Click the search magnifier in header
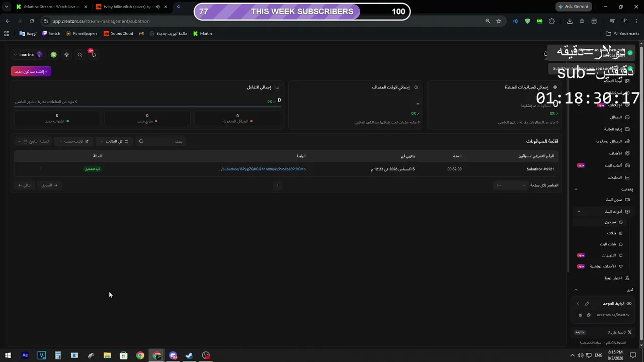The height and width of the screenshot is (362, 644). [x=80, y=55]
